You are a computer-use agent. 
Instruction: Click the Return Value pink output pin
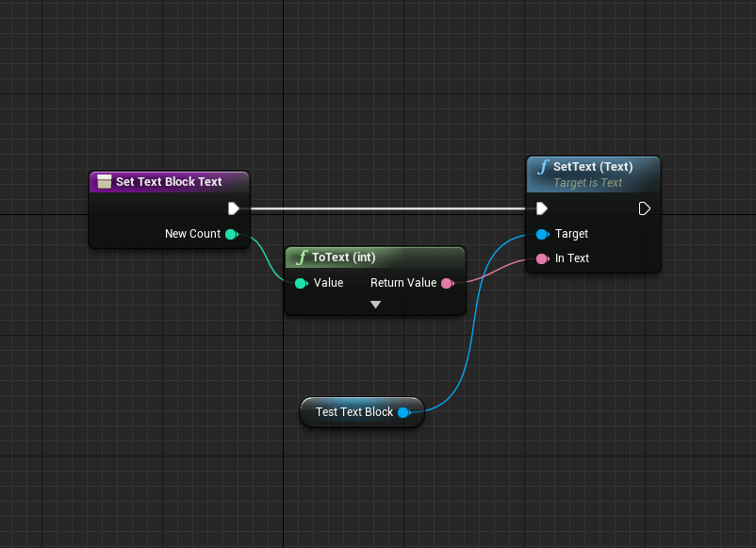[x=448, y=283]
